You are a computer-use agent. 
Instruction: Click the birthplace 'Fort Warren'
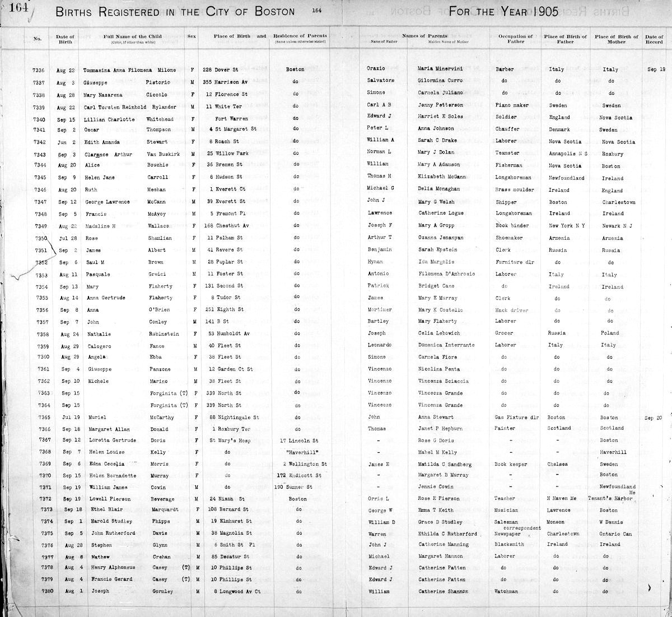[x=232, y=118]
